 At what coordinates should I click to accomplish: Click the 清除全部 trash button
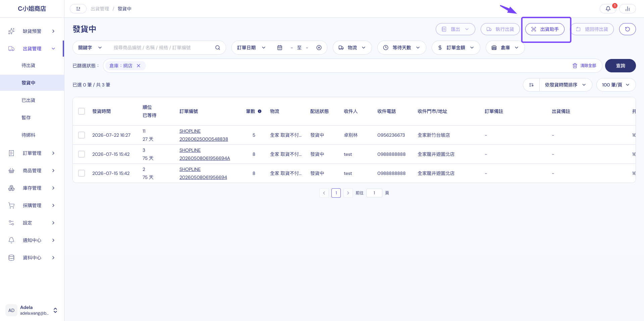[584, 66]
